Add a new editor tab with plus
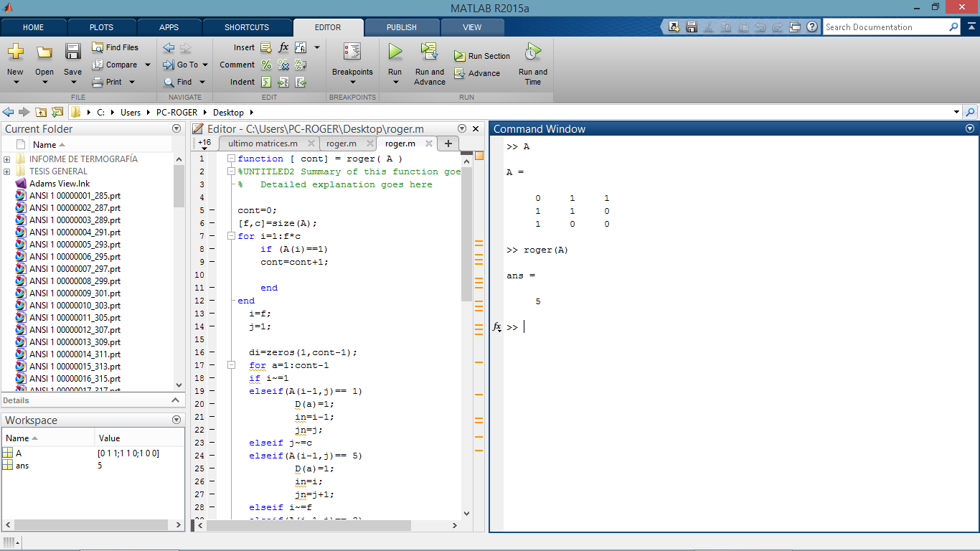Viewport: 980px width, 551px height. pyautogui.click(x=448, y=143)
